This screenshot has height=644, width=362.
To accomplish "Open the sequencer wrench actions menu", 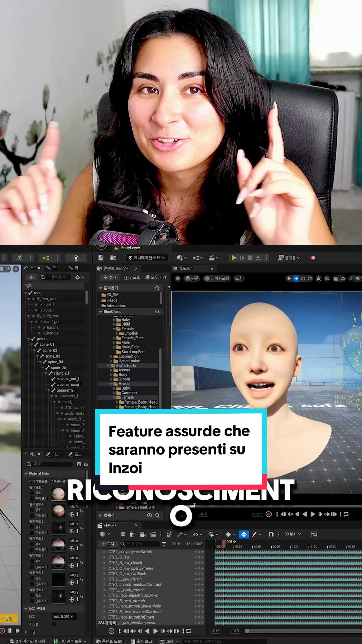I will tap(182, 534).
